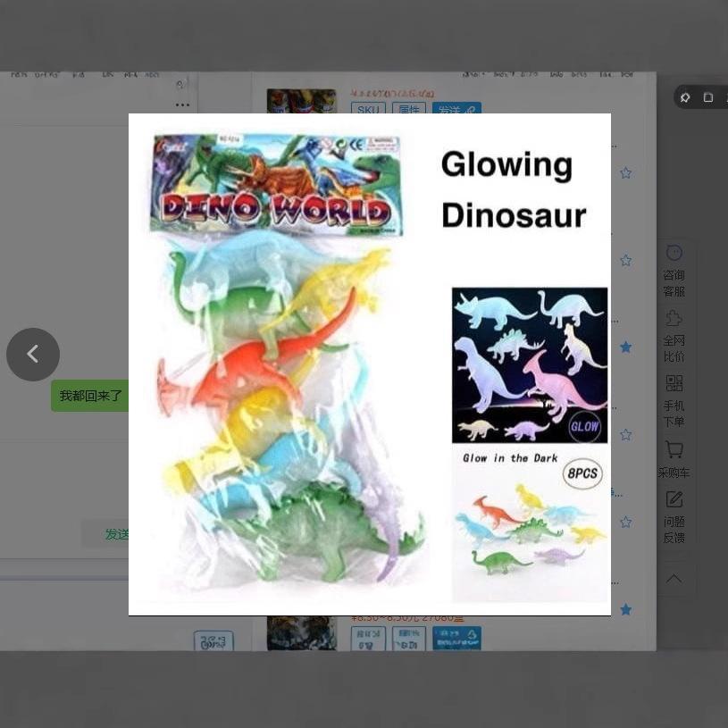Screen dimensions: 728x728
Task: Toggle favorite star on first product row
Action: click(x=625, y=173)
